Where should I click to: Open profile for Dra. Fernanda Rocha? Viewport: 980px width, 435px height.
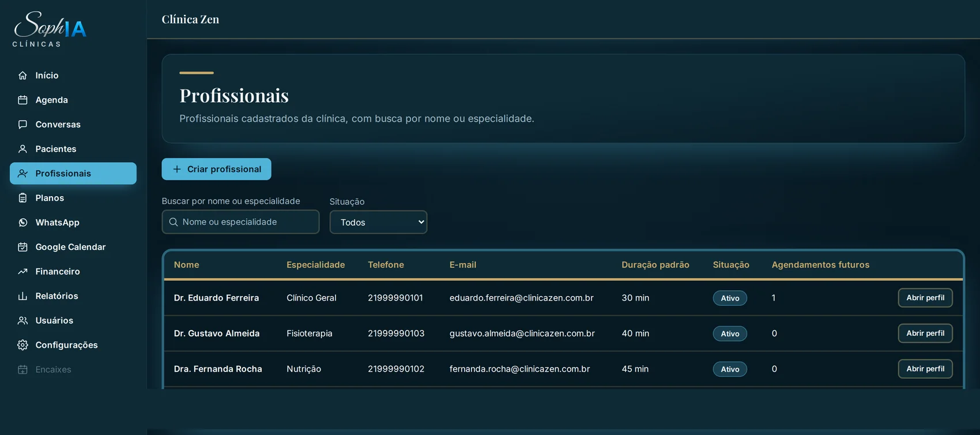925,369
